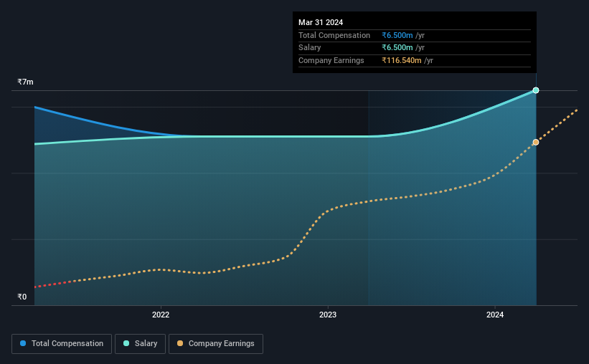The width and height of the screenshot is (589, 364).
Task: Click the Total Compensation ₹6.500m tooltip value
Action: (x=397, y=35)
